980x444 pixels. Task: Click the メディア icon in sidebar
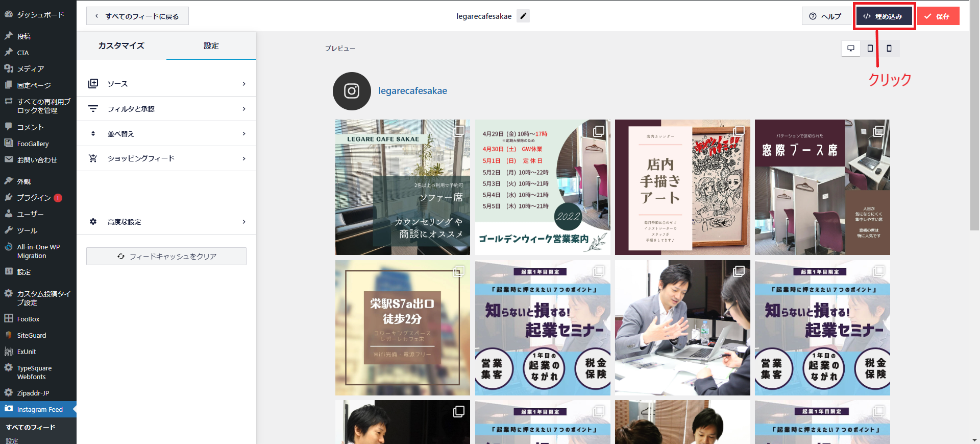click(9, 68)
